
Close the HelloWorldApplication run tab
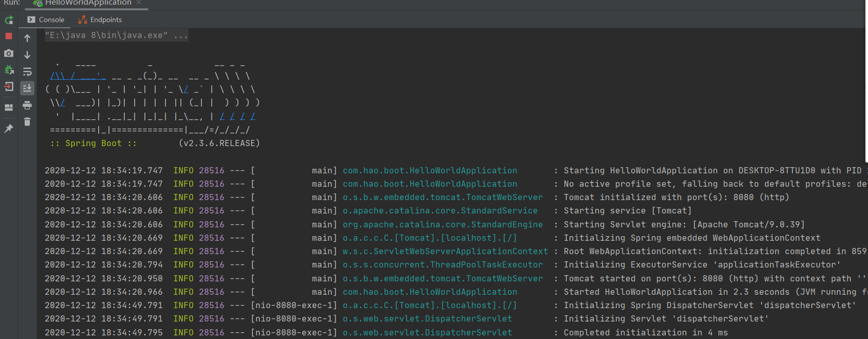[x=139, y=3]
